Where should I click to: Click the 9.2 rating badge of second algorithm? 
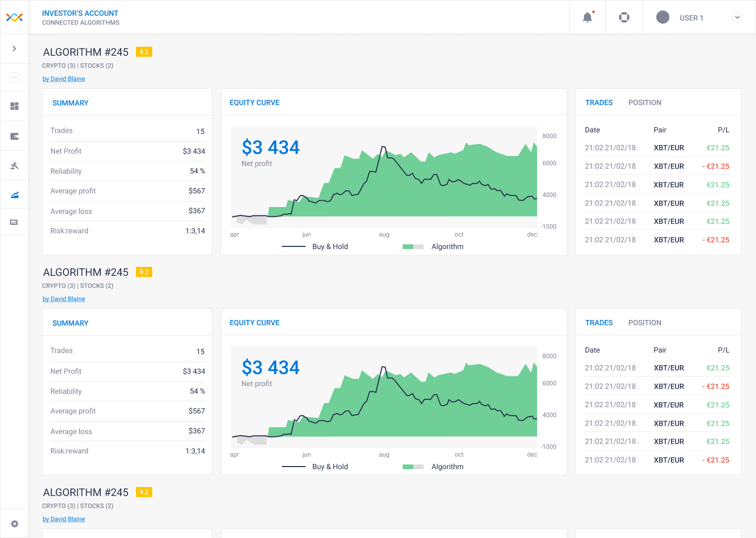click(x=144, y=272)
